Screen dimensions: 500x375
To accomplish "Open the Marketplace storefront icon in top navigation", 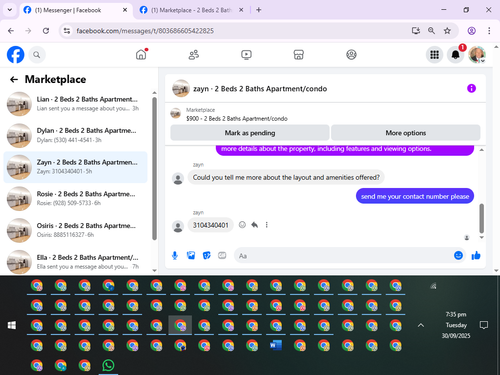I will (x=299, y=55).
